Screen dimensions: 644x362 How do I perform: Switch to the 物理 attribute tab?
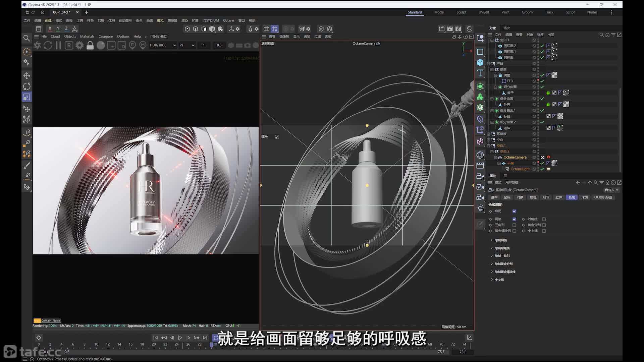click(x=533, y=197)
